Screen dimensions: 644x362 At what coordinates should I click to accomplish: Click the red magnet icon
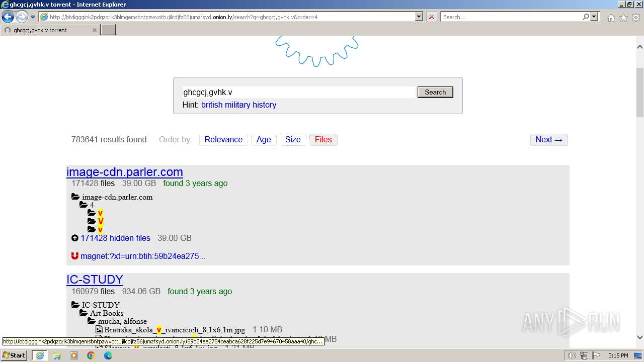[75, 256]
